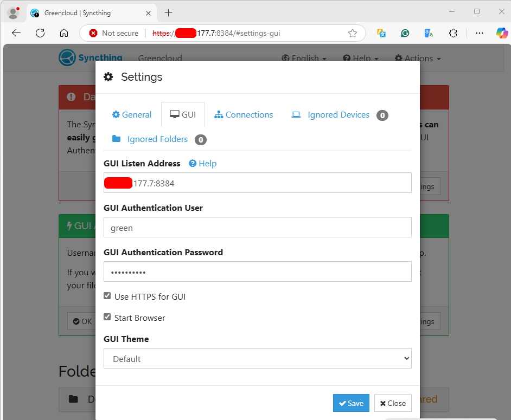
Task: Open the browser home page icon
Action: pyautogui.click(x=64, y=33)
